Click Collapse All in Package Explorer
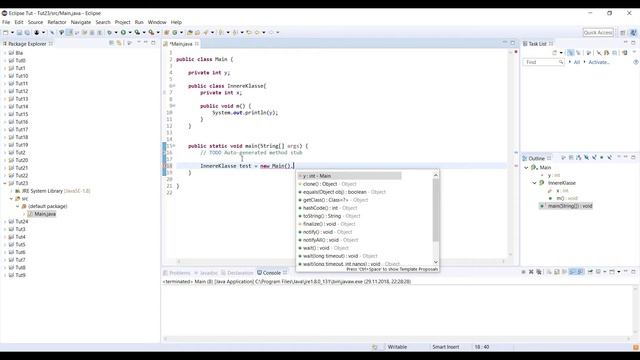The width and height of the screenshot is (640, 360). tap(111, 43)
